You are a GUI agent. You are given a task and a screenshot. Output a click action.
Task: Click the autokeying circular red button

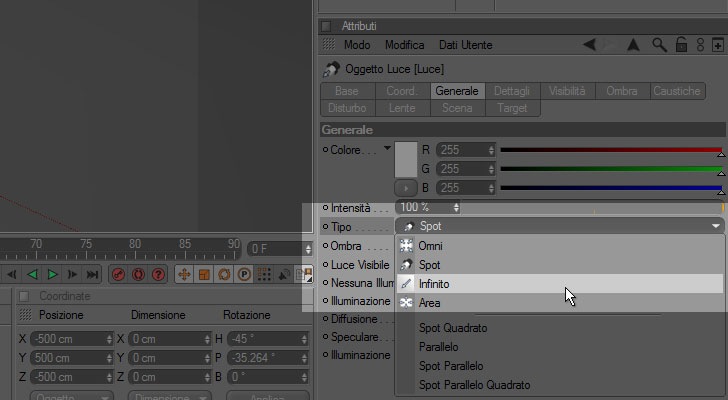138,274
